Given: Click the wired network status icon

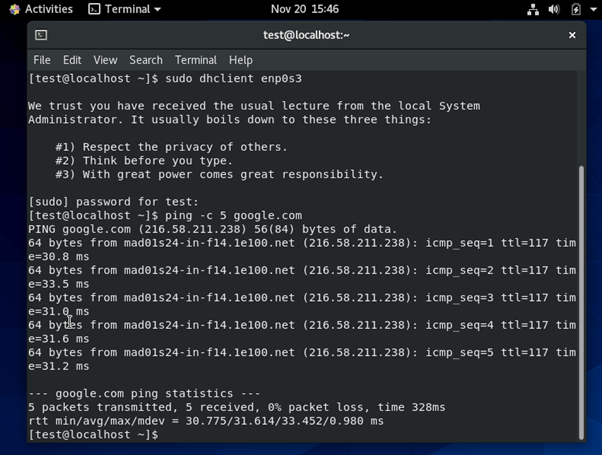Looking at the screenshot, I should click(x=533, y=9).
